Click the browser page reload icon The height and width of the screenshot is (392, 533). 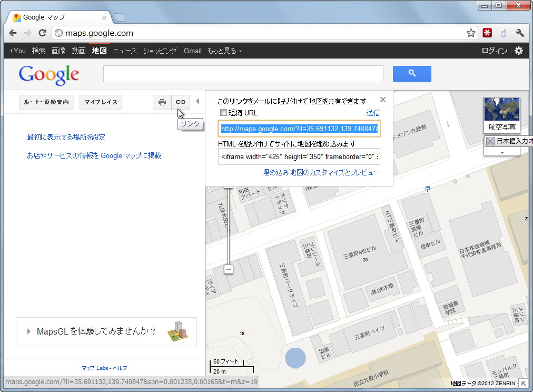click(42, 32)
